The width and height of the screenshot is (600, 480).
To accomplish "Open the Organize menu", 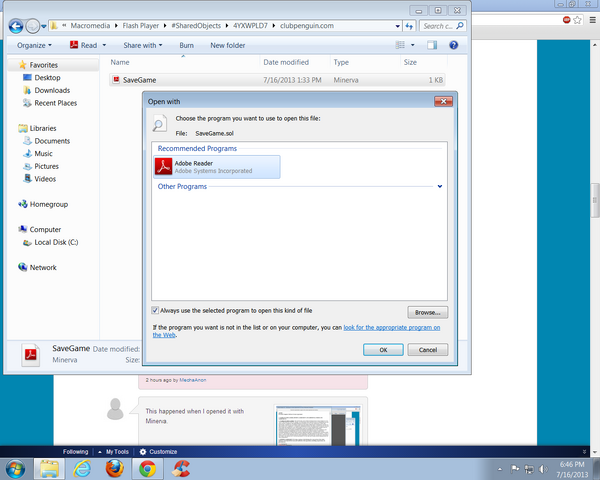I will [x=34, y=45].
